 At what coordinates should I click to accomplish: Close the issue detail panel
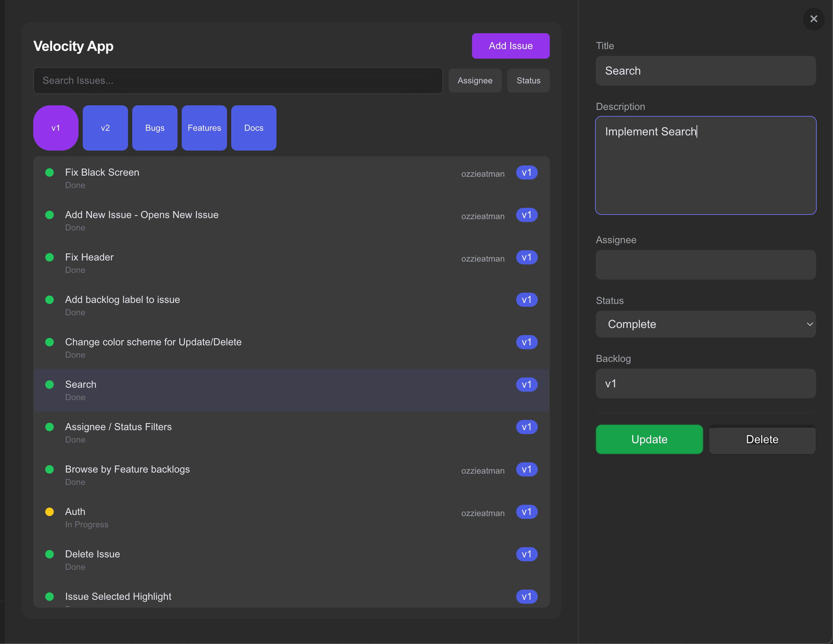point(814,19)
